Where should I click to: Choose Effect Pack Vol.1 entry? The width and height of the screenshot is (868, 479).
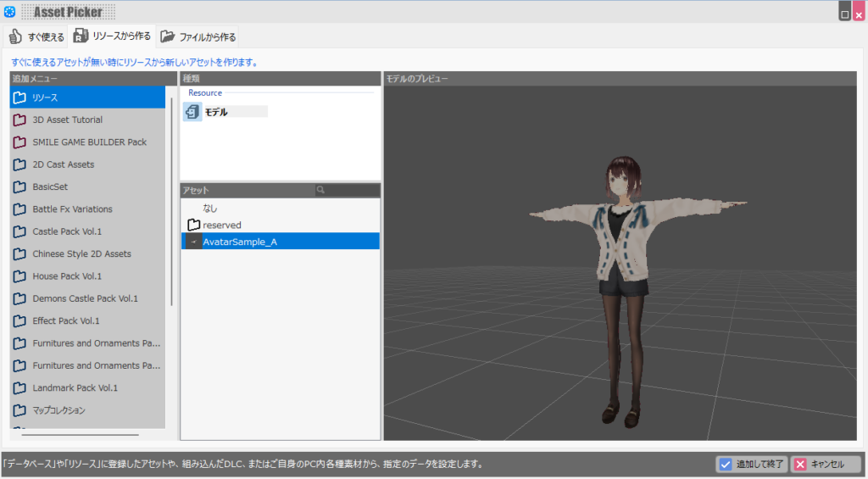(66, 321)
